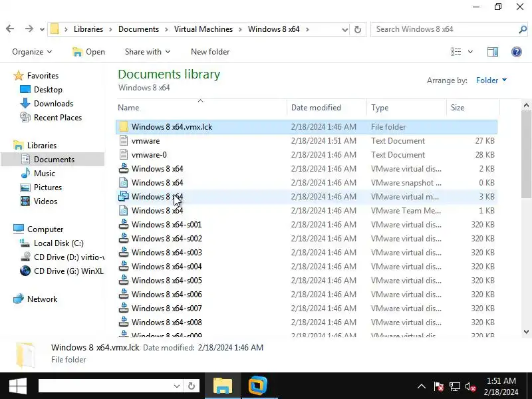Open recent locations dropdown arrow
Screen dimensions: 532x399
click(x=42, y=29)
